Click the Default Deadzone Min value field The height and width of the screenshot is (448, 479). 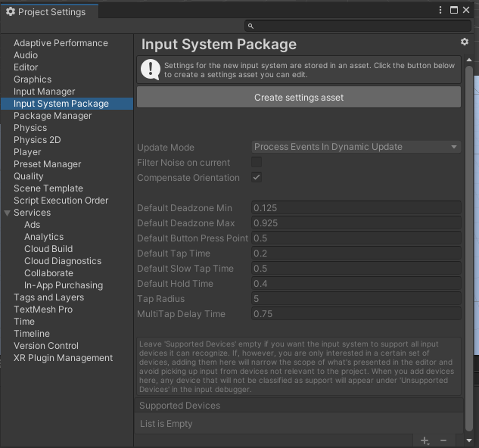pos(356,208)
